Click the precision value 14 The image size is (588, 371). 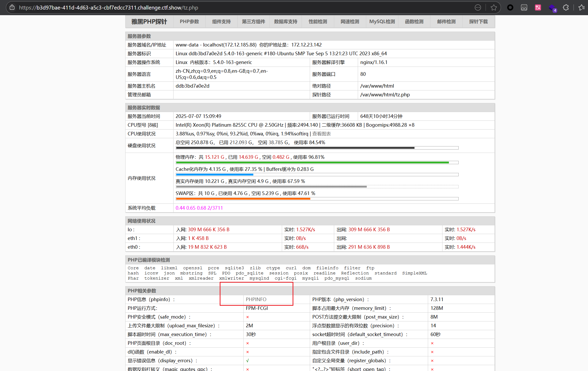coord(433,326)
